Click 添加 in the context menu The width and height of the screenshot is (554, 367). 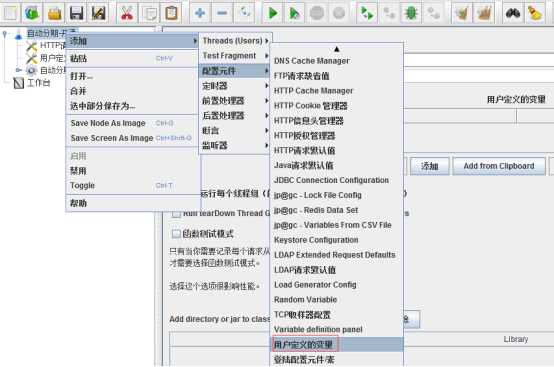tap(132, 41)
